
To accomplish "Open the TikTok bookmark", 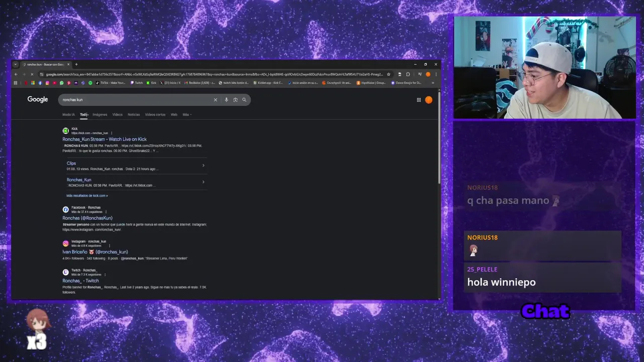I will [111, 83].
